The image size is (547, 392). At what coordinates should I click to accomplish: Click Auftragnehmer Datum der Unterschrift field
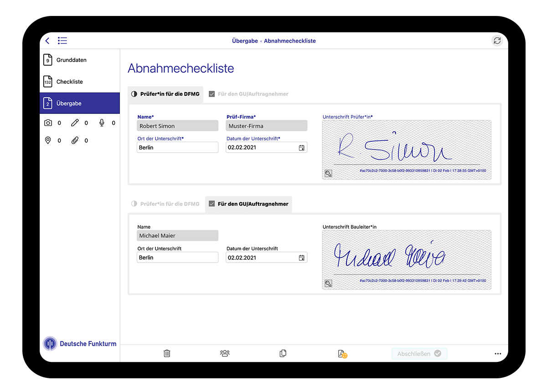coord(267,258)
